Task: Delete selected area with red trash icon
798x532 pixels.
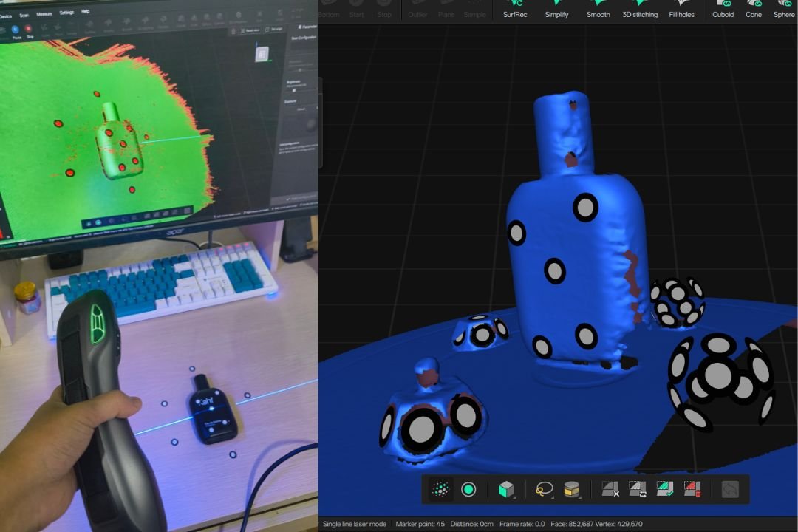Action: point(692,489)
